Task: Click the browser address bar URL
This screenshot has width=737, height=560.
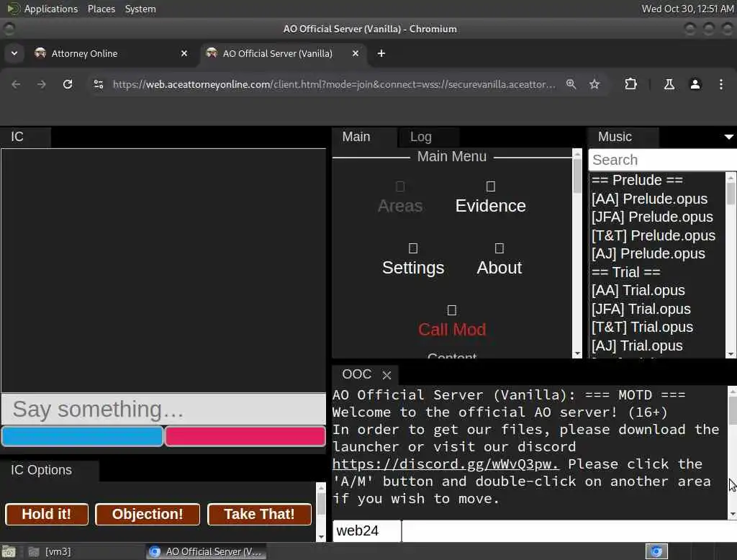Action: (x=334, y=84)
